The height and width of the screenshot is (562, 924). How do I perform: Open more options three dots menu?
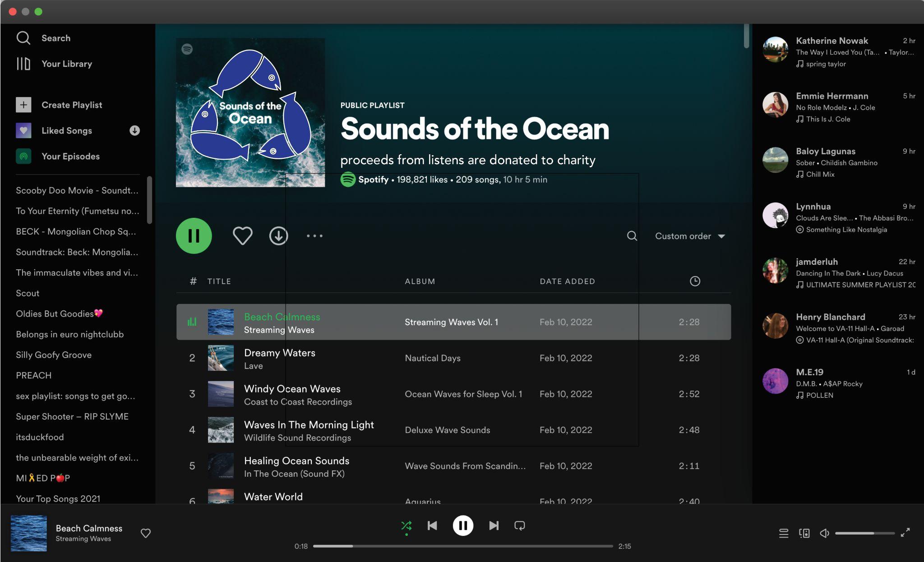coord(314,236)
